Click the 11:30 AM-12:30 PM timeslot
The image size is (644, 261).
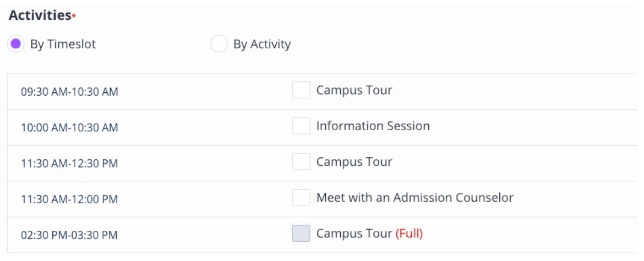[69, 163]
